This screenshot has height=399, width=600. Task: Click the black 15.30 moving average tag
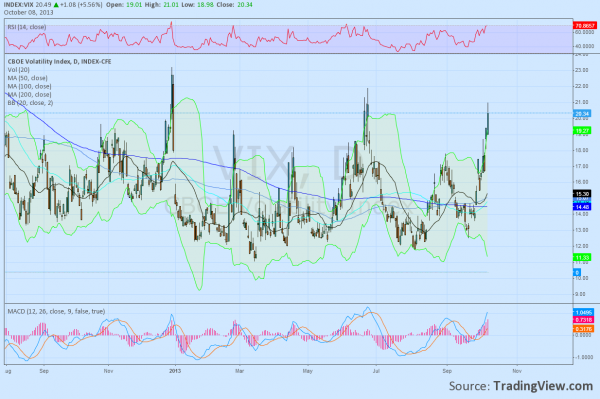[x=582, y=194]
